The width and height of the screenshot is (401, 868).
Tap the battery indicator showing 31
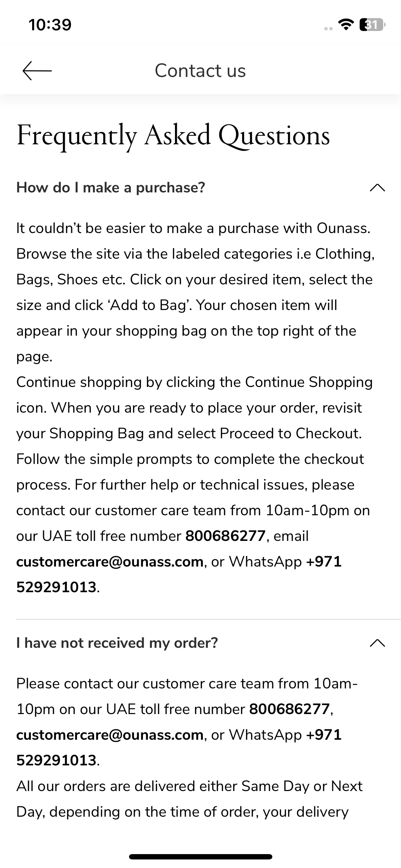372,25
